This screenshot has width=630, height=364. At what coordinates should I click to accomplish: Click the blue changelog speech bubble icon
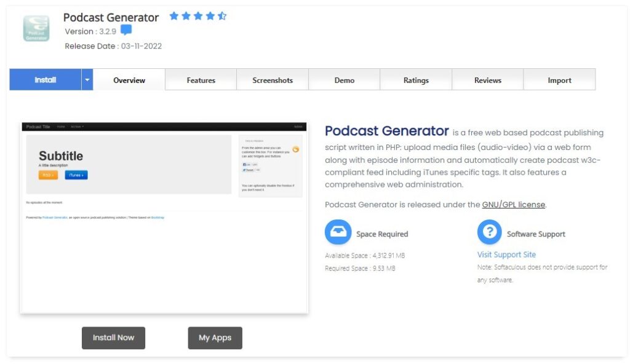click(x=126, y=30)
